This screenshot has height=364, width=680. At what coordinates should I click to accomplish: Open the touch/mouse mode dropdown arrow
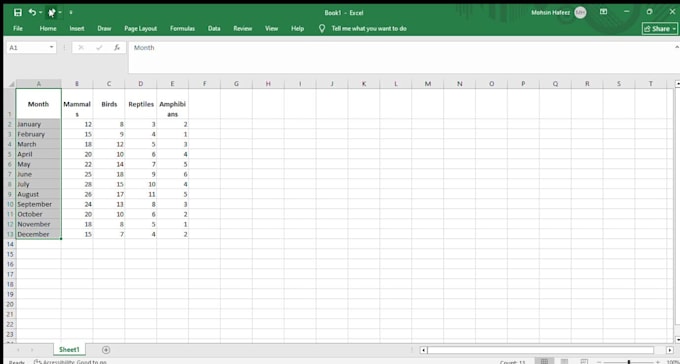click(x=60, y=13)
